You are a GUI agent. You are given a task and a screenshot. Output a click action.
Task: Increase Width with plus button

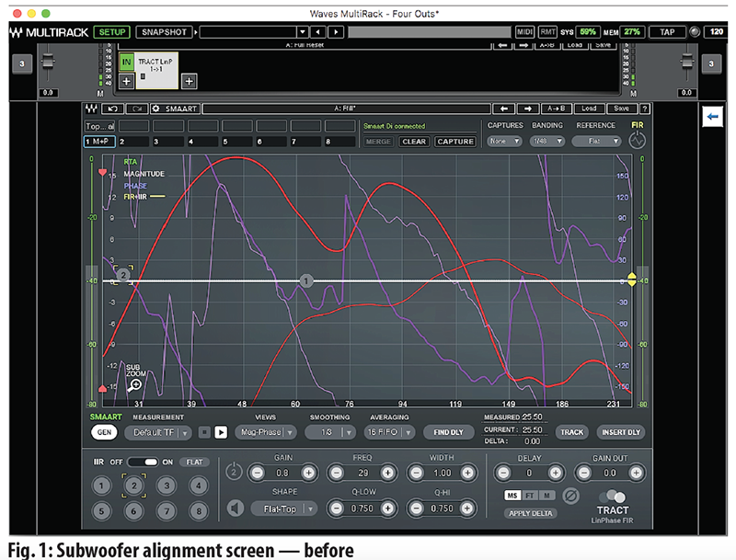467,473
